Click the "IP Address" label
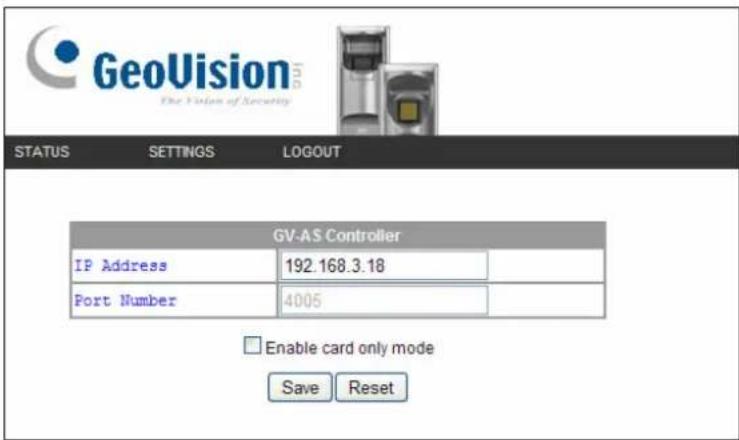 click(121, 266)
